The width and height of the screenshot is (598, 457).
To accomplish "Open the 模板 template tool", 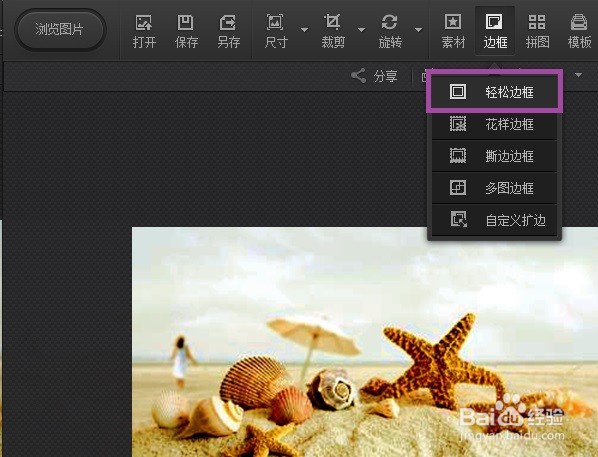I will click(579, 32).
